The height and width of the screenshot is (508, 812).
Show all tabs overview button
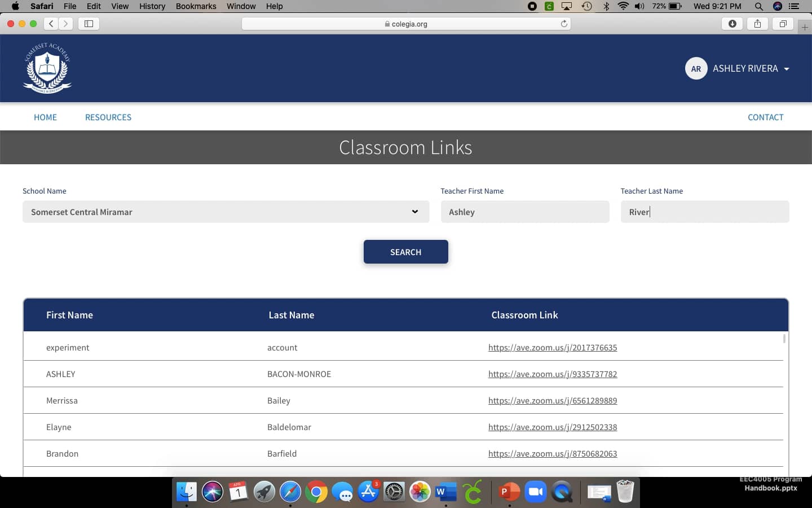pyautogui.click(x=783, y=24)
